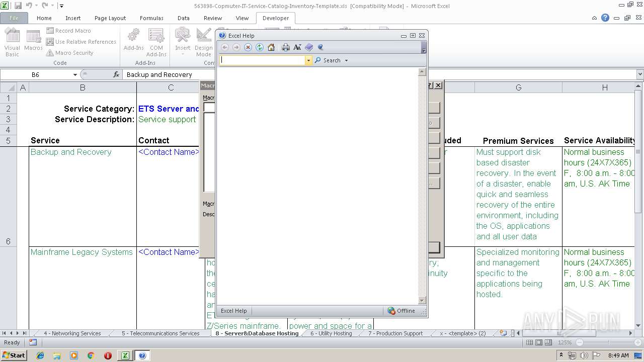Expand the formula bar
Viewport: 644px width, 362px height.
639,74
